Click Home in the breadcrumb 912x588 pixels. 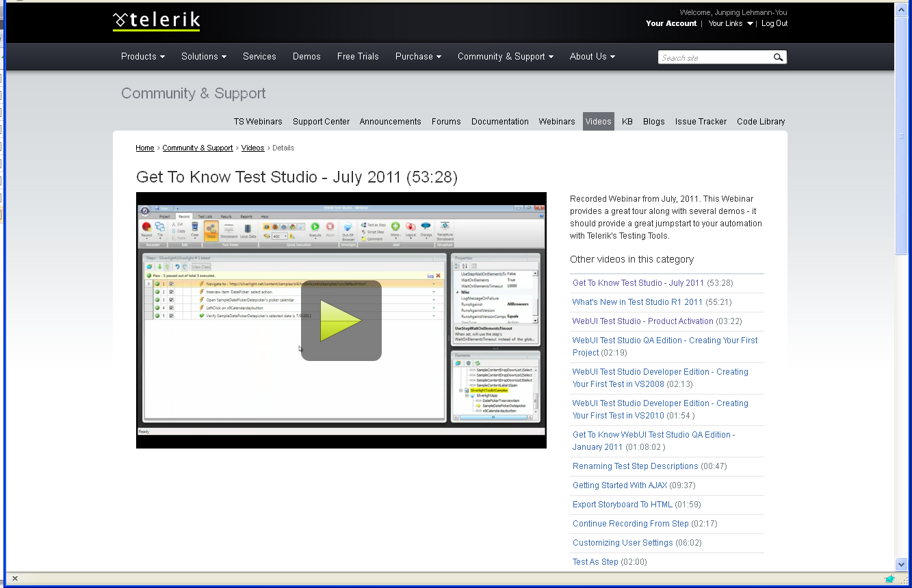(145, 148)
